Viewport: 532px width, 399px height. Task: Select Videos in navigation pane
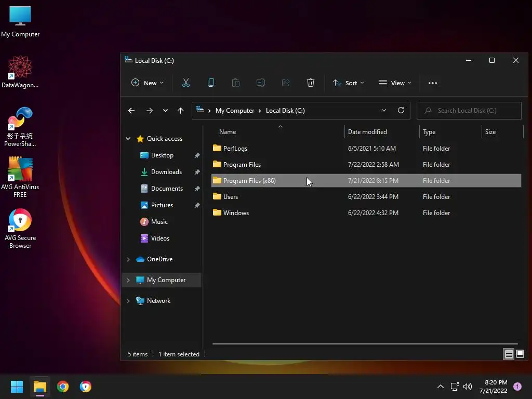[x=160, y=238]
